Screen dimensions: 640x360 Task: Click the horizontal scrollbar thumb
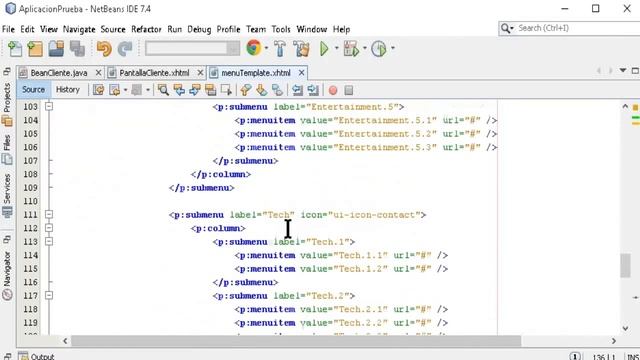pos(296,340)
